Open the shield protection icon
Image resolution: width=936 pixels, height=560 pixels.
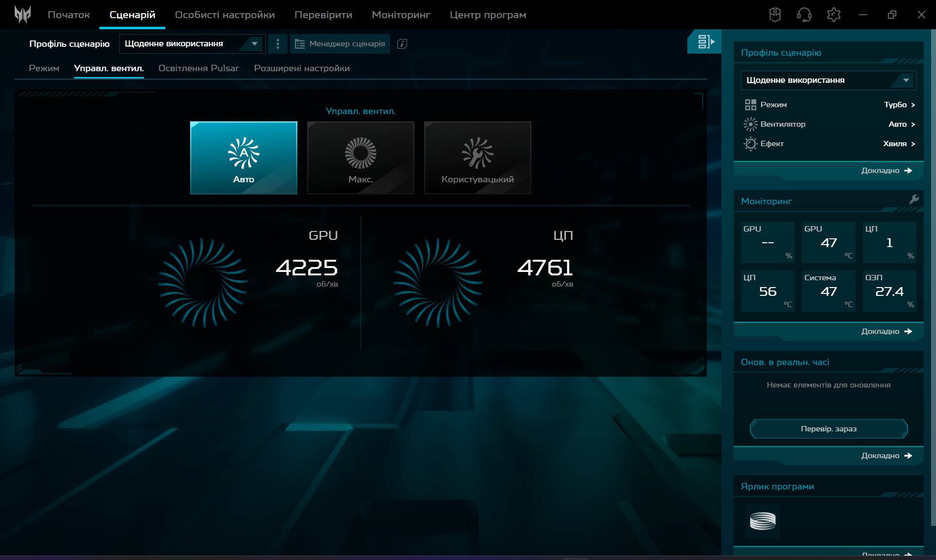775,15
